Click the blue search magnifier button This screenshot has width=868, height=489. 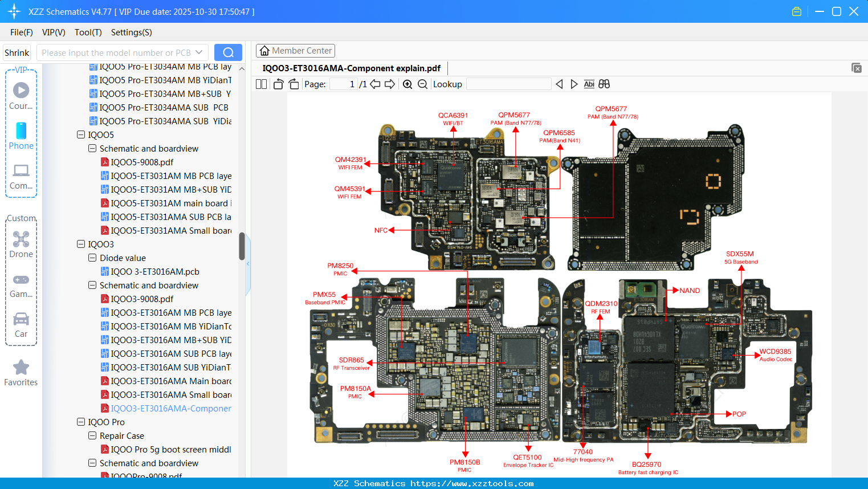point(228,52)
